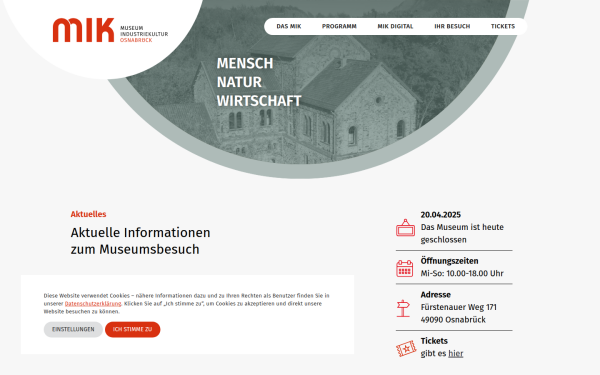This screenshot has height=375, width=600.
Task: Open cookie EINSTELLUNGEN
Action: [73, 329]
